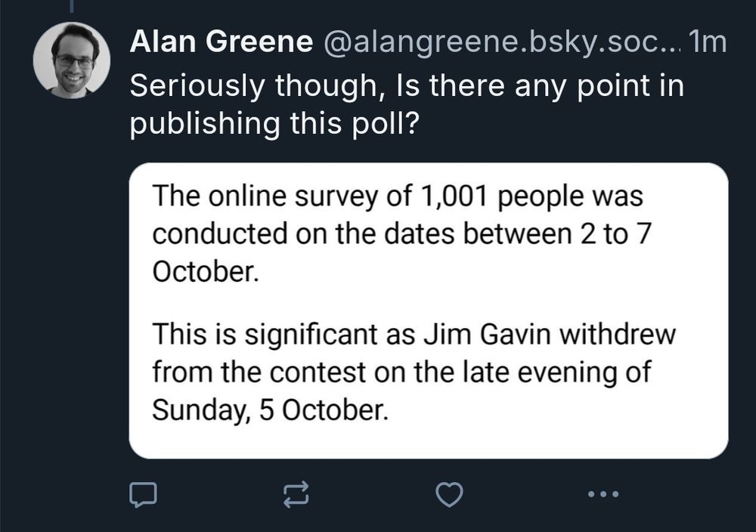Viewport: 756px width, 532px height.
Task: Click the 1m post timestamp
Action: pyautogui.click(x=708, y=43)
